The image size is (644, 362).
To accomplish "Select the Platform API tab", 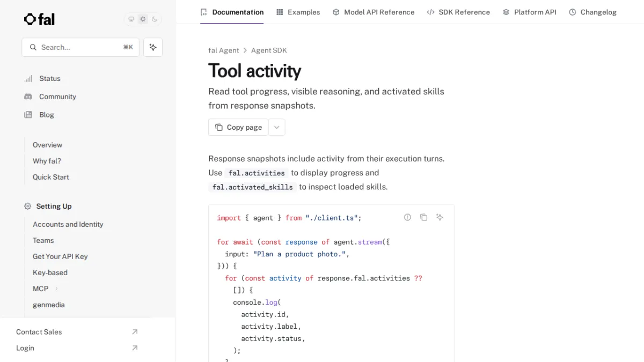I will [530, 12].
